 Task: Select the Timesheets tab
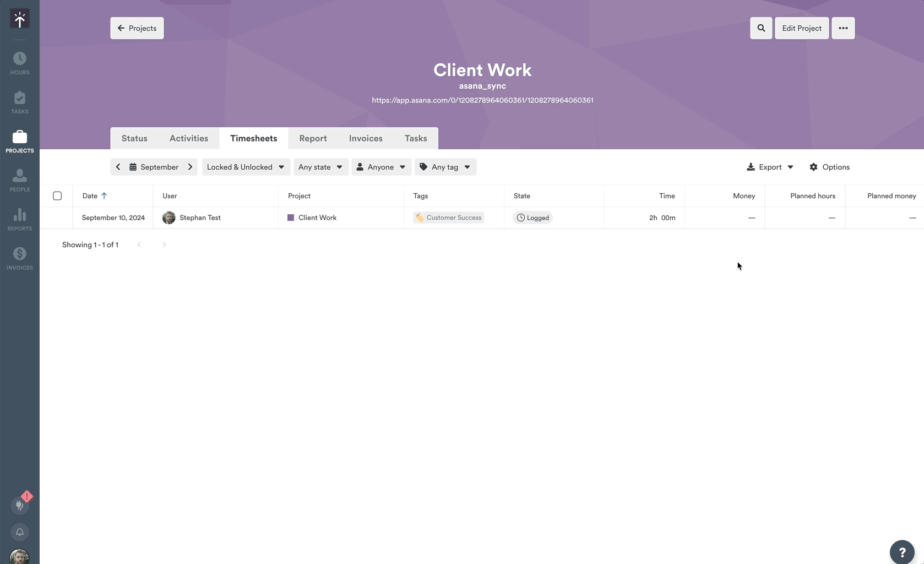[253, 138]
